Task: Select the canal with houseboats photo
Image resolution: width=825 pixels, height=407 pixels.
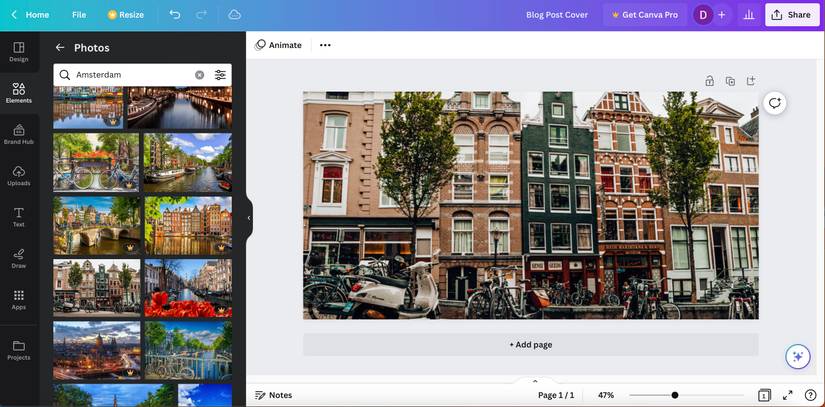Action: (188, 162)
